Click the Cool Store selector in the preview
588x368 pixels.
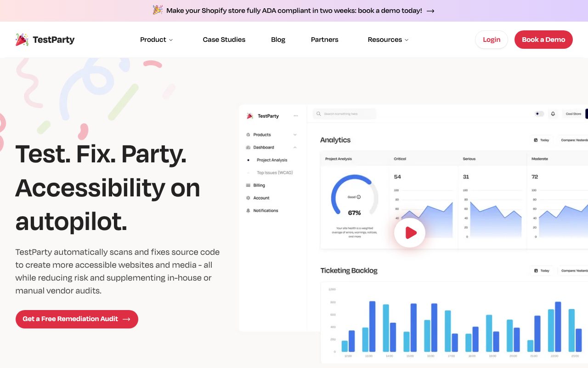point(573,114)
